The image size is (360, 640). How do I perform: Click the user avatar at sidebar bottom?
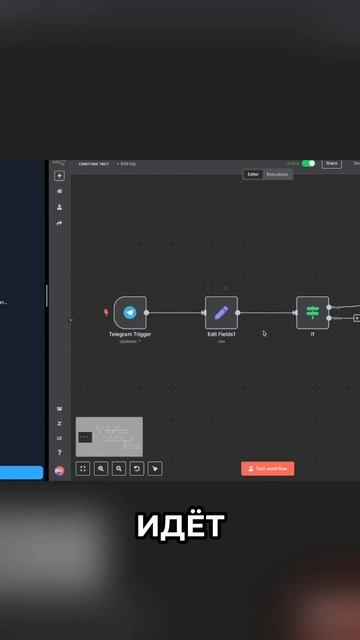tap(60, 471)
